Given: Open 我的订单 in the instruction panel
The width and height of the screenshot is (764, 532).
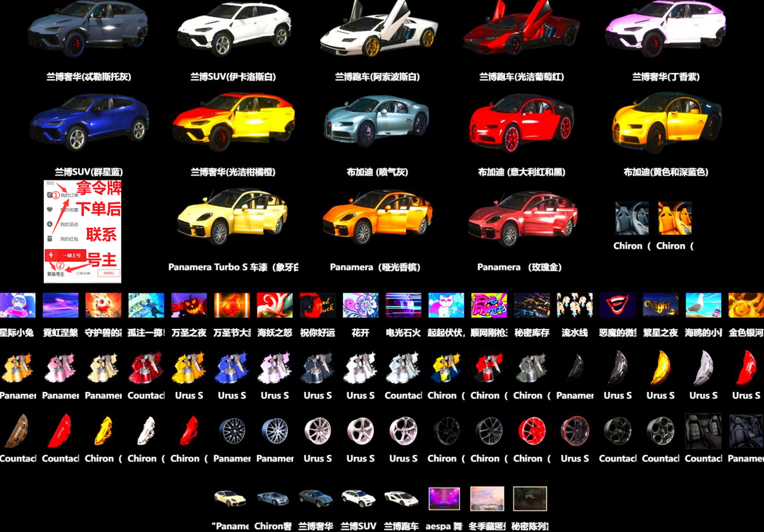Looking at the screenshot, I should (69, 195).
